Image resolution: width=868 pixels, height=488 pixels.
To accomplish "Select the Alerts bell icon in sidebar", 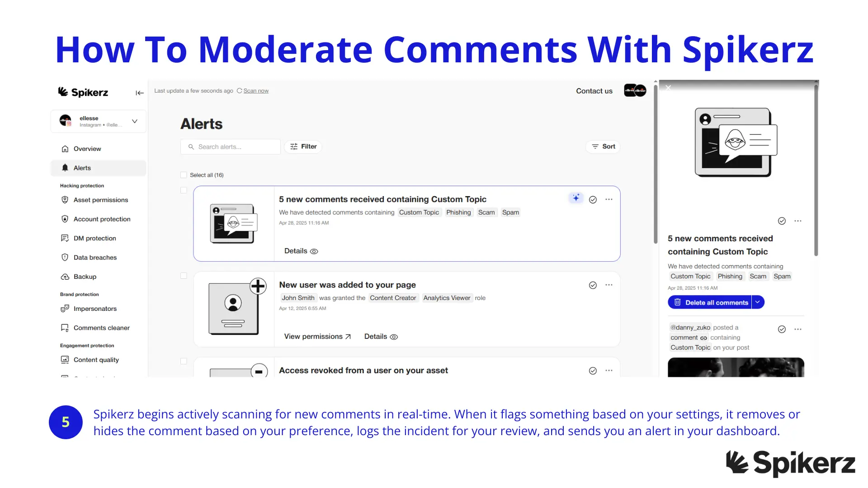I will pyautogui.click(x=65, y=168).
